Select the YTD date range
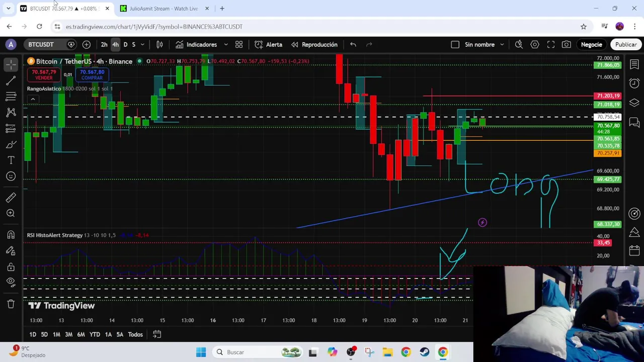The height and width of the screenshot is (362, 644). point(95,334)
